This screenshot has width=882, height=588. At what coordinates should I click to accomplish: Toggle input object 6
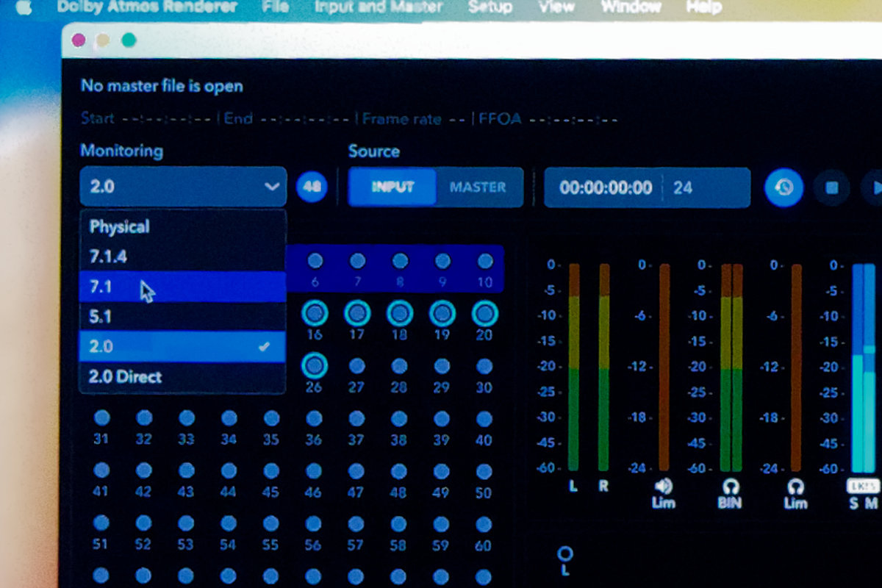coord(315,261)
